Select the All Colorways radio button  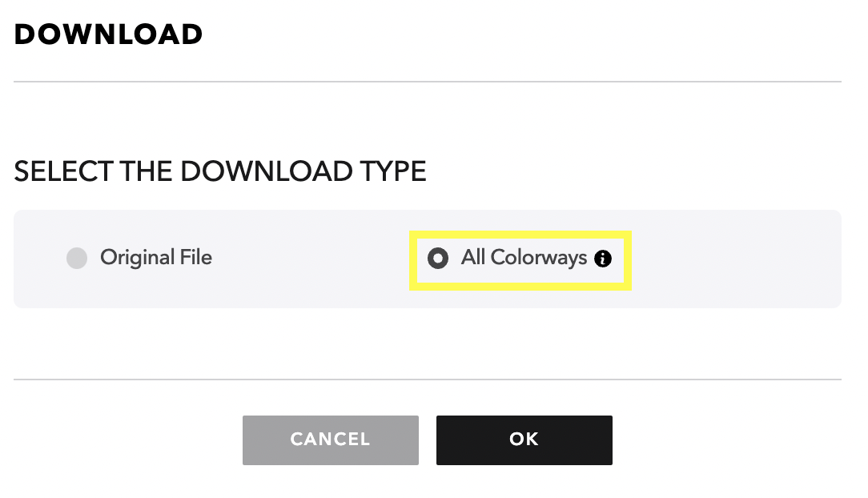pyautogui.click(x=438, y=258)
